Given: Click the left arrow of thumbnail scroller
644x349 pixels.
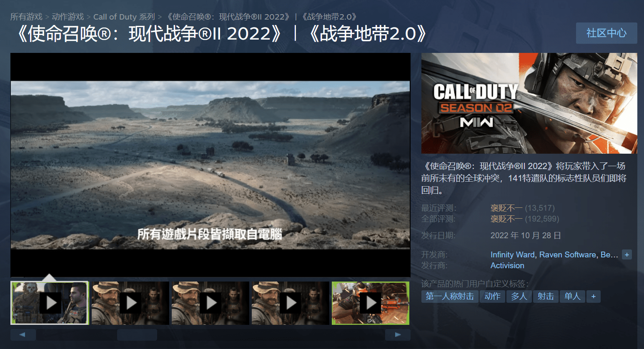Looking at the screenshot, I should coord(23,334).
